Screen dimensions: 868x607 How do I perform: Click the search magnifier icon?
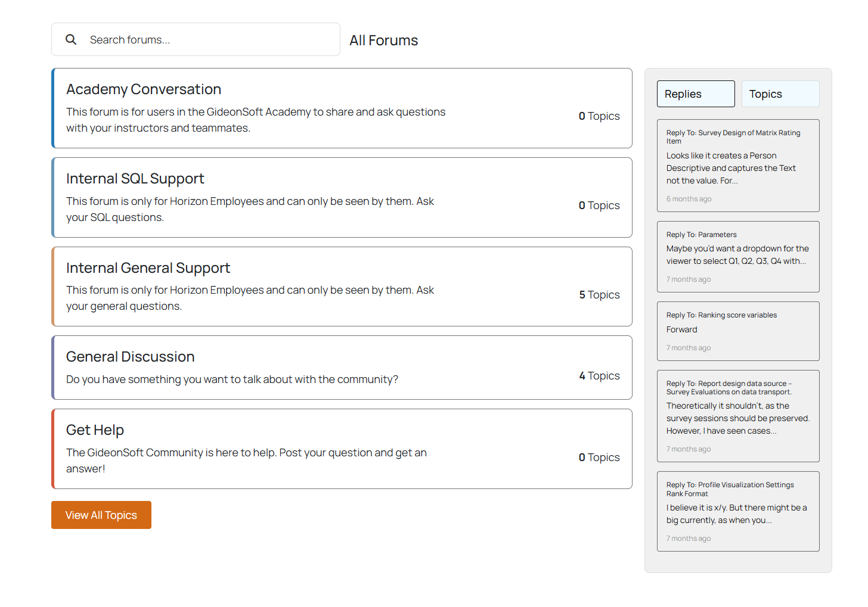[x=71, y=39]
